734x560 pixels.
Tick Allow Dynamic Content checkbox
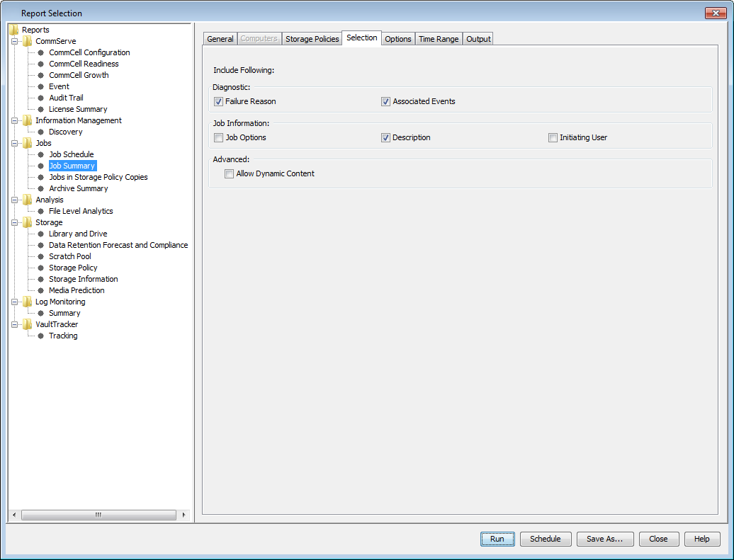[x=229, y=173]
